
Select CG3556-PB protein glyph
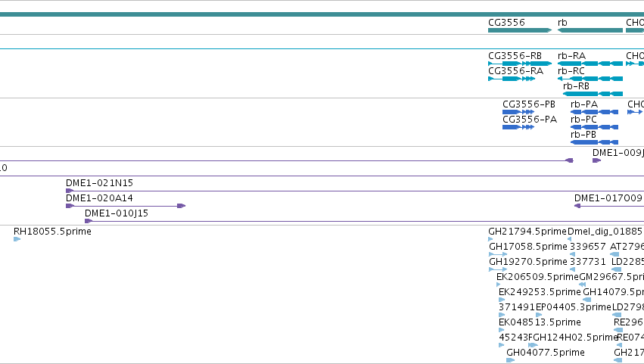coord(518,112)
